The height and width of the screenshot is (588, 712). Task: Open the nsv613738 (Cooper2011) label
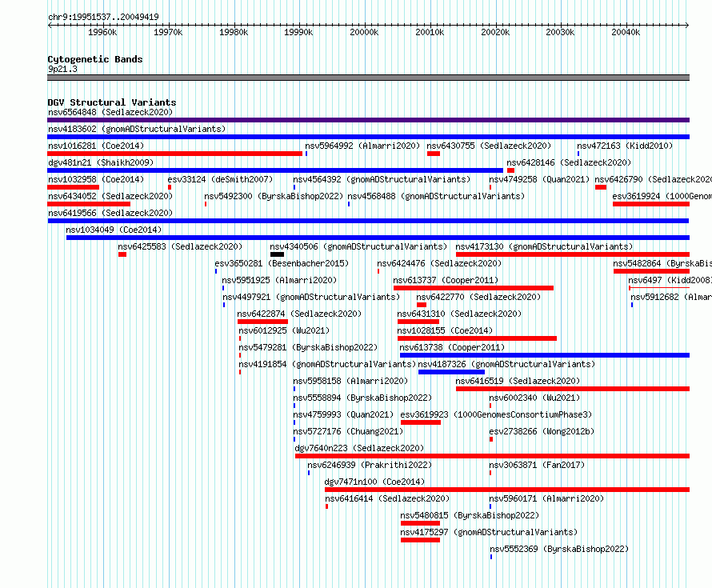tap(452, 347)
